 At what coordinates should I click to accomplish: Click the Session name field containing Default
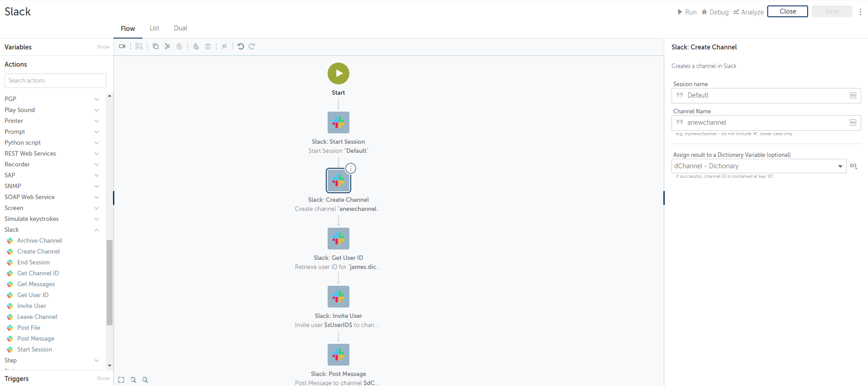(x=766, y=95)
